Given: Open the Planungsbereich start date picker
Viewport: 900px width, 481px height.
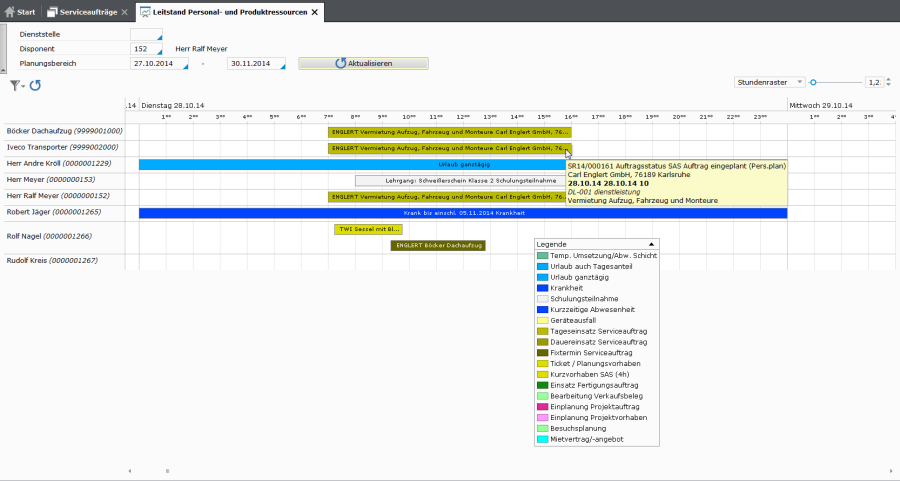Looking at the screenshot, I should pyautogui.click(x=188, y=67).
